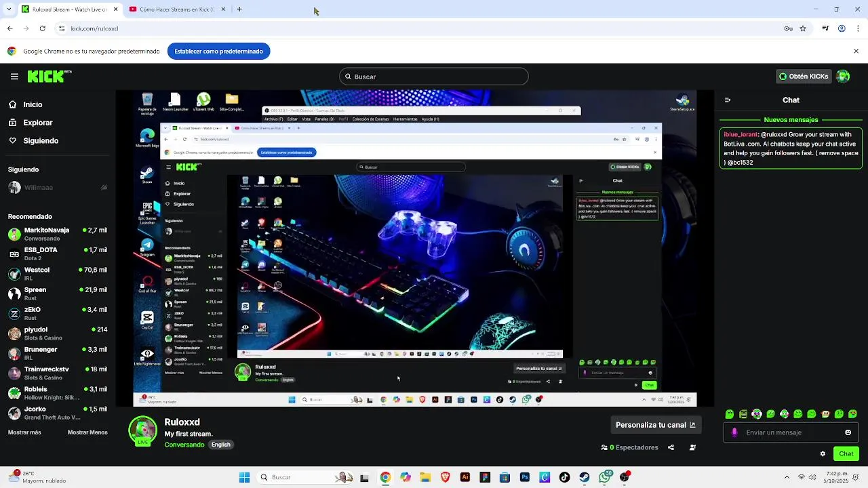868x488 pixels.
Task: Open MarkitoNavaja recommended channel
Action: [58, 234]
